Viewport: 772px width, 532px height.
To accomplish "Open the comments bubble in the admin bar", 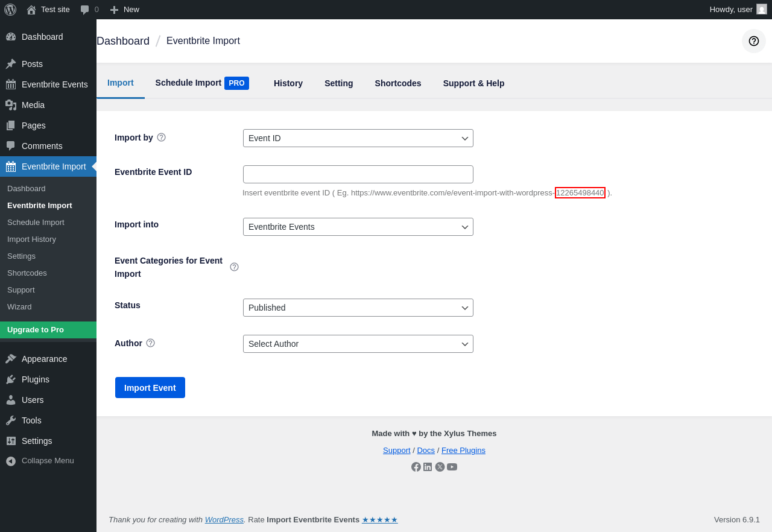I will click(x=85, y=10).
